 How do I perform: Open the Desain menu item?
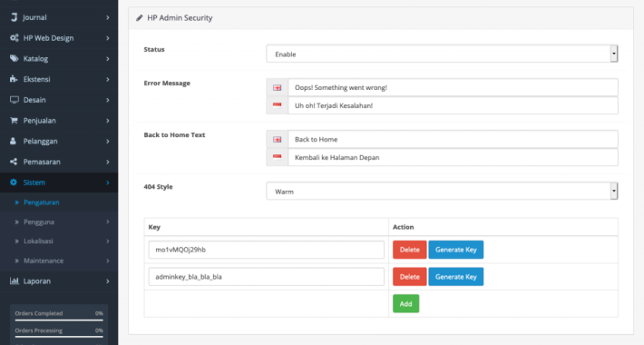(x=59, y=100)
